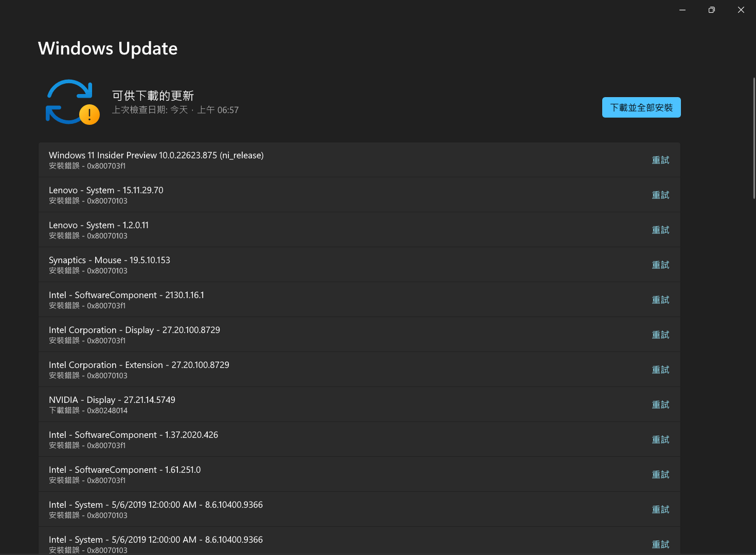Click the yellow warning badge icon
The width and height of the screenshot is (756, 555).
[x=89, y=115]
